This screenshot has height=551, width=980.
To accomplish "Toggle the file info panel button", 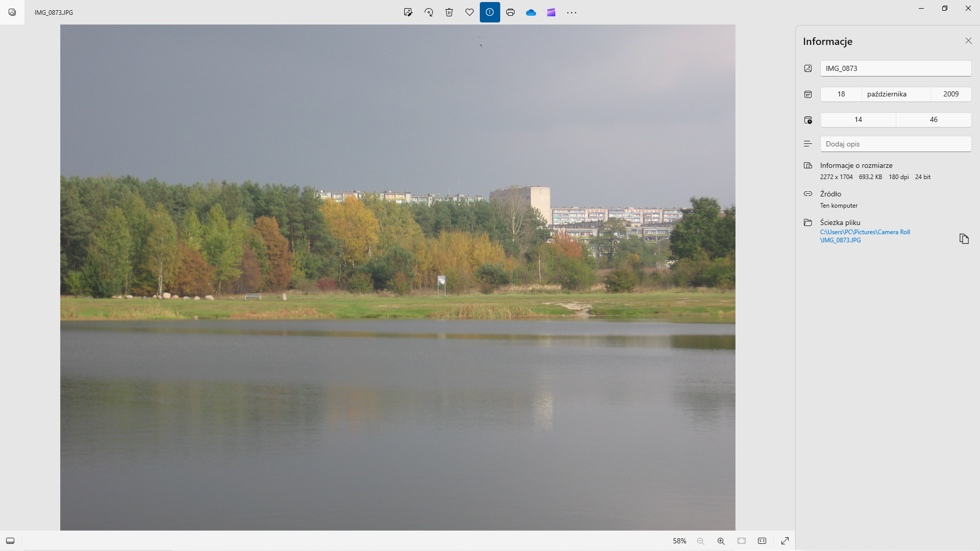I will pos(489,12).
